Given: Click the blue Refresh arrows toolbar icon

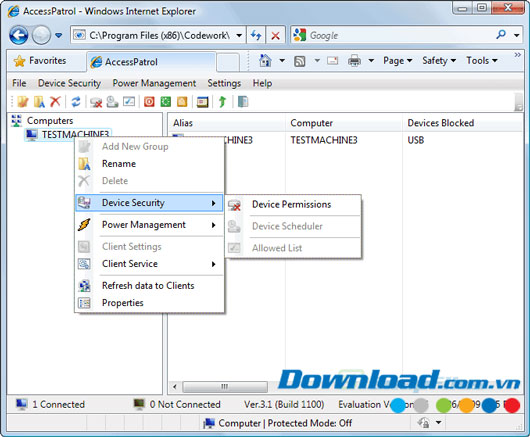Looking at the screenshot, I should click(x=76, y=101).
